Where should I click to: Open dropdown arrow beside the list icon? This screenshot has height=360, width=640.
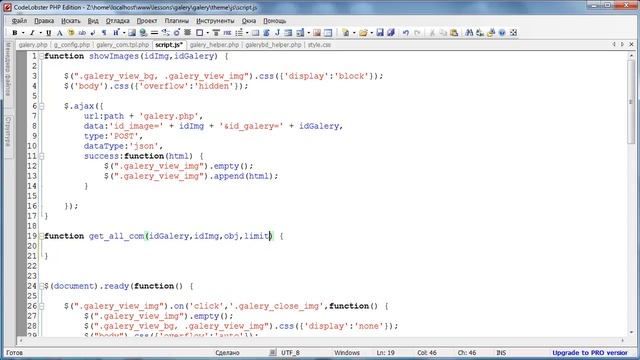pyautogui.click(x=247, y=33)
